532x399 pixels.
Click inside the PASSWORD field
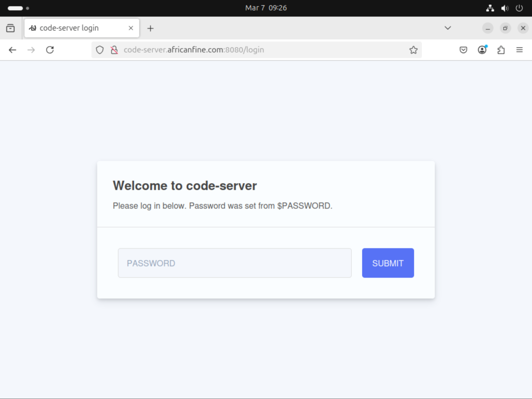[235, 263]
